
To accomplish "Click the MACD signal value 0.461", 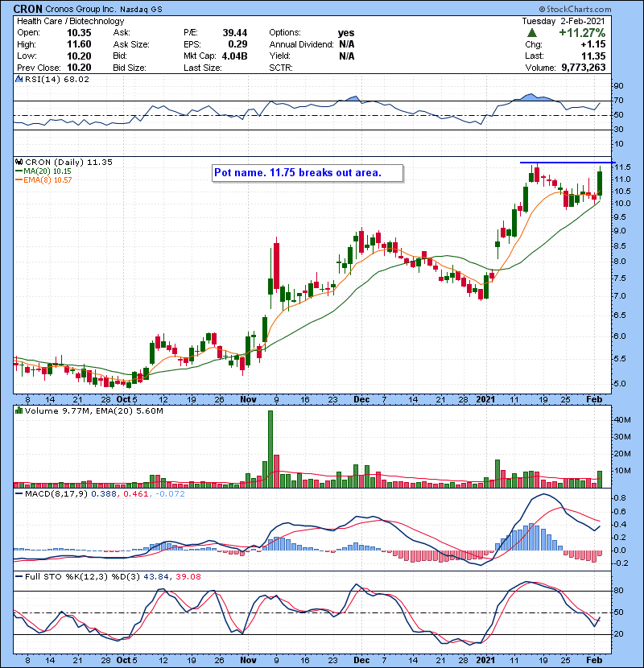I will pos(135,494).
